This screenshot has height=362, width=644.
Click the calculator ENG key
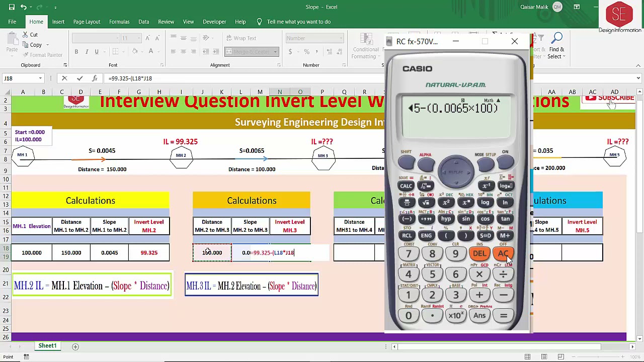(x=426, y=236)
